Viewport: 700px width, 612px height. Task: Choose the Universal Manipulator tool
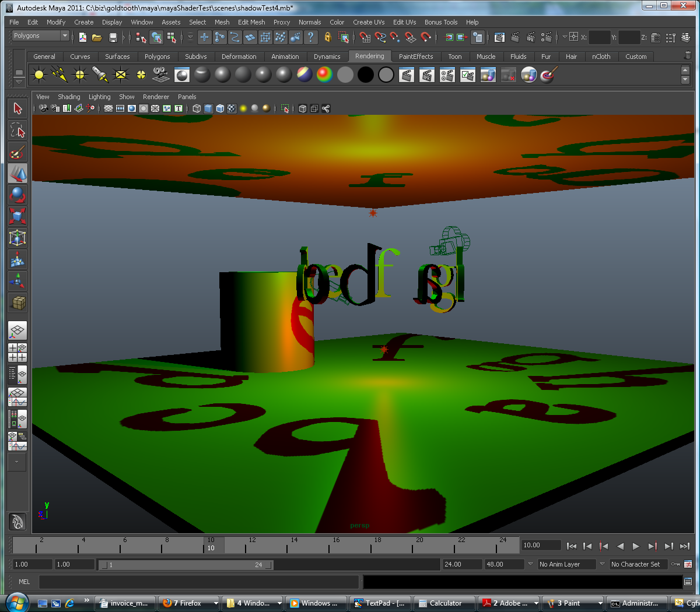coord(17,238)
